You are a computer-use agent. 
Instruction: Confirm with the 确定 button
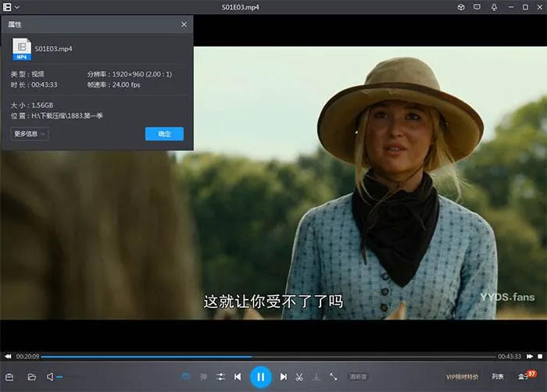pos(164,134)
